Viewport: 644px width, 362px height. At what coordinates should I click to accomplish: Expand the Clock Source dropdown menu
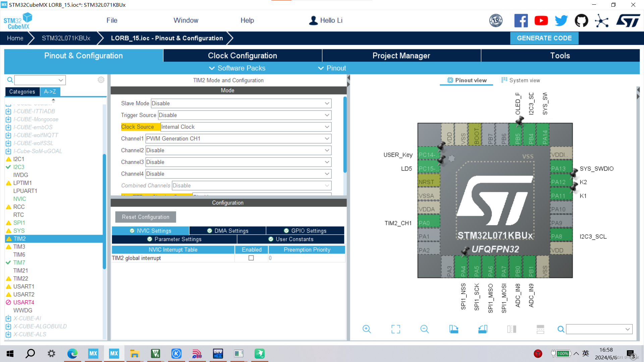pyautogui.click(x=326, y=127)
